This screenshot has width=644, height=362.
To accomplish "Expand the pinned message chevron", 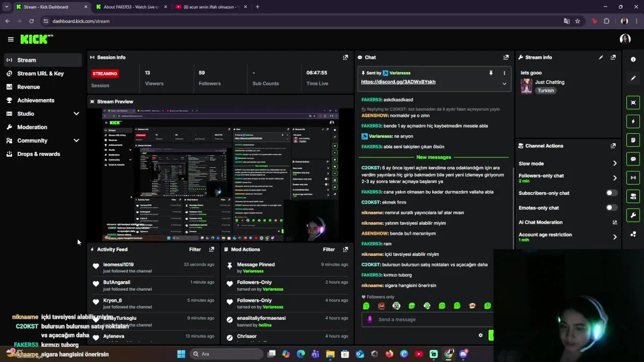I will pyautogui.click(x=504, y=84).
